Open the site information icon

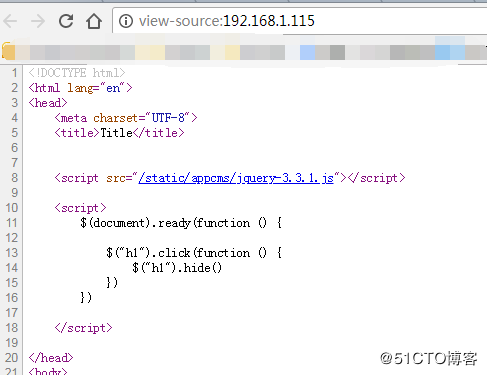[126, 21]
